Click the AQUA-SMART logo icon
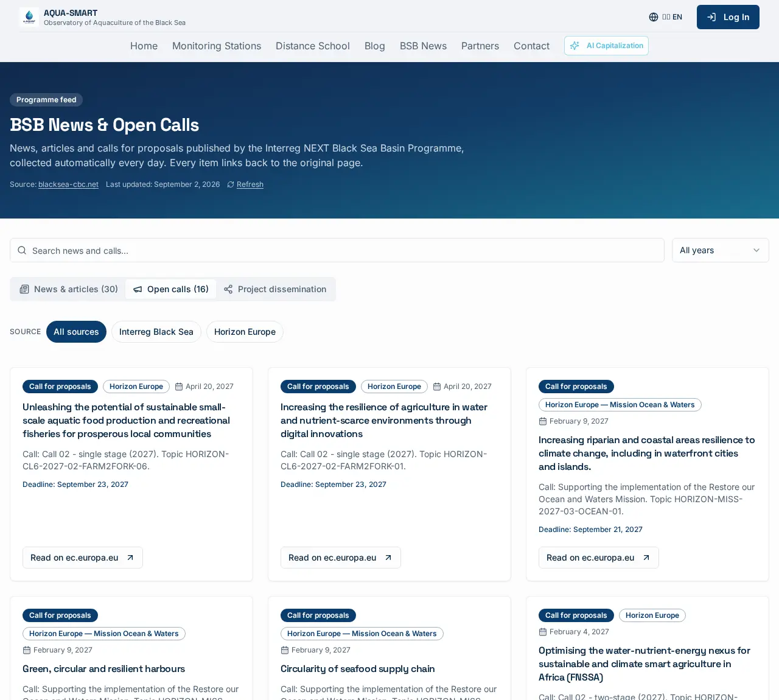 point(29,17)
